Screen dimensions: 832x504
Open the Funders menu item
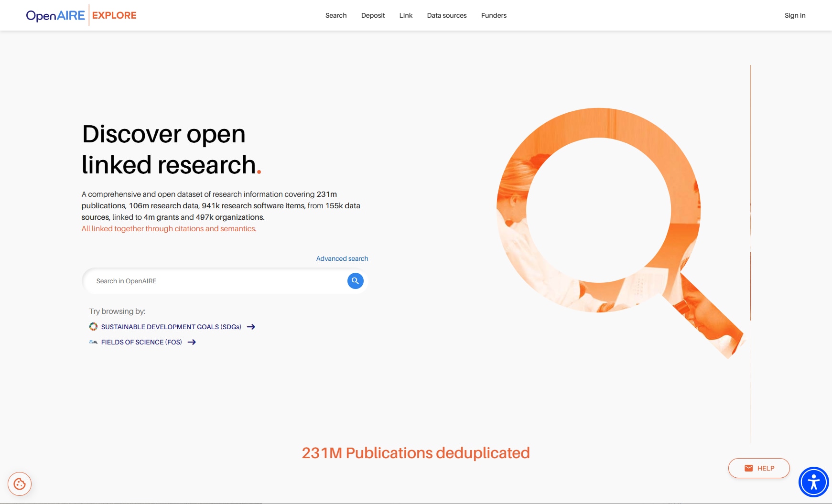click(494, 15)
